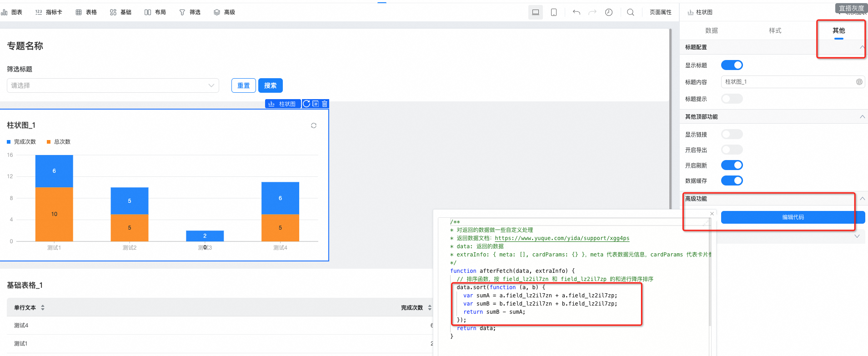Toggle the 显示链接 switch
The width and height of the screenshot is (868, 356).
click(x=732, y=134)
